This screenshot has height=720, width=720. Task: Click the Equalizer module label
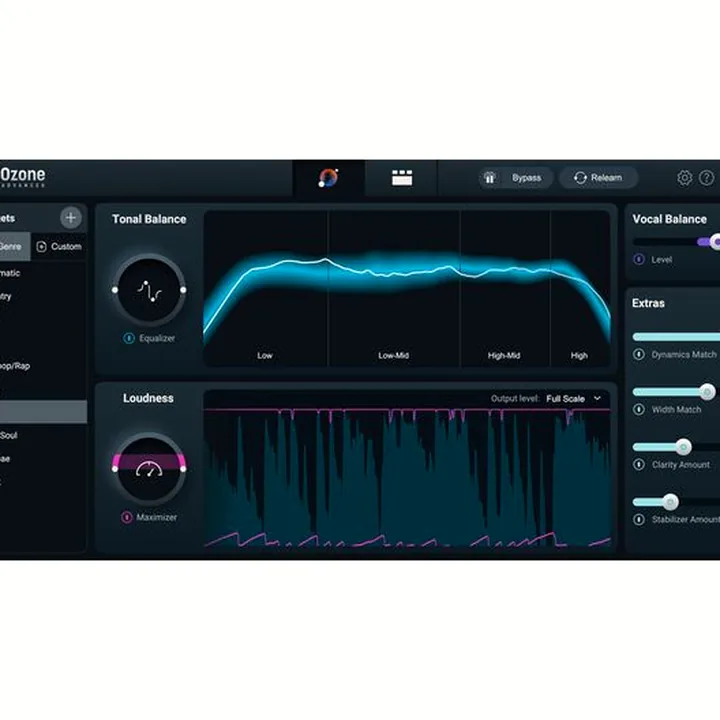[x=157, y=338]
